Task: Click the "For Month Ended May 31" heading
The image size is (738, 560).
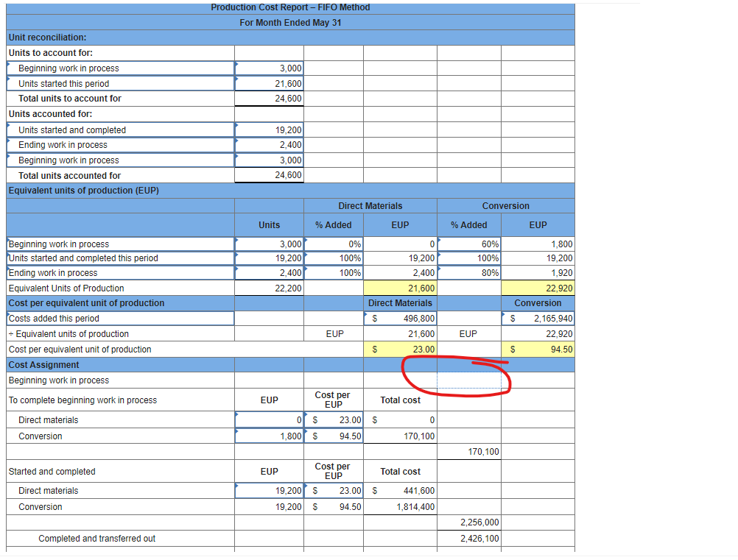Action: (290, 23)
